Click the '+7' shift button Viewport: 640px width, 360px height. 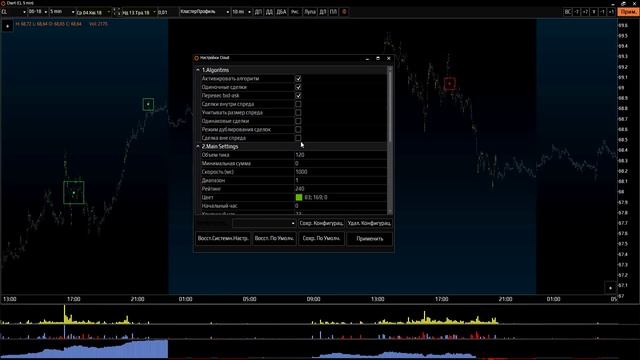[x=585, y=12]
